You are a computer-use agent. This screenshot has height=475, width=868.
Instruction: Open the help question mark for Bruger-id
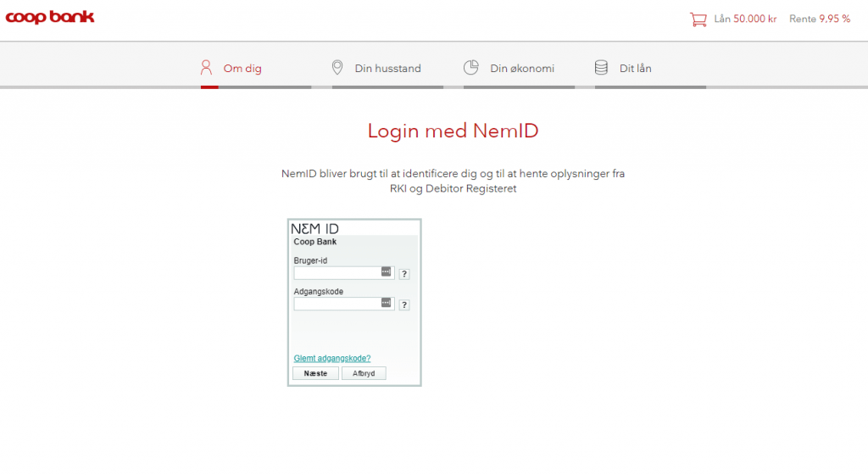tap(404, 273)
